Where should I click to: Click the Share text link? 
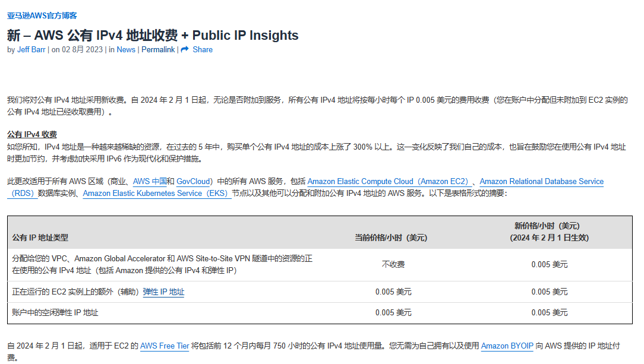click(x=203, y=50)
